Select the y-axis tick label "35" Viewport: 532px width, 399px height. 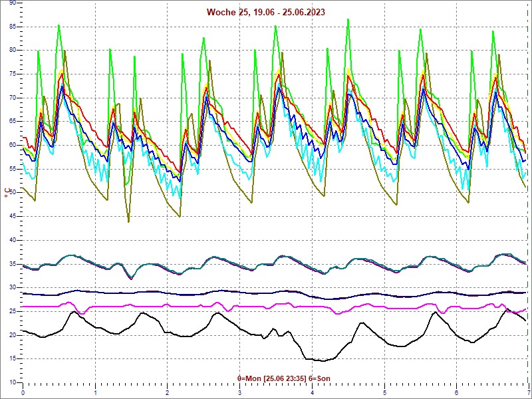coord(12,264)
